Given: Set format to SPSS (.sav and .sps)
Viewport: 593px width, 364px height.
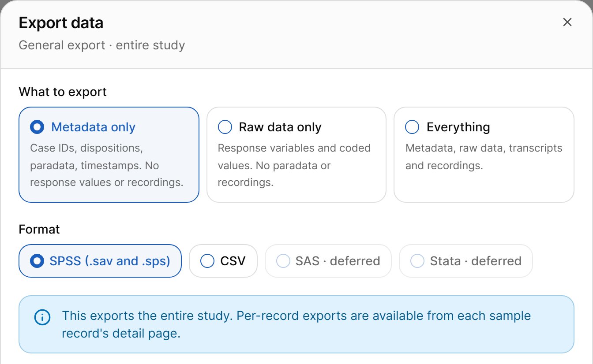Looking at the screenshot, I should pyautogui.click(x=100, y=261).
